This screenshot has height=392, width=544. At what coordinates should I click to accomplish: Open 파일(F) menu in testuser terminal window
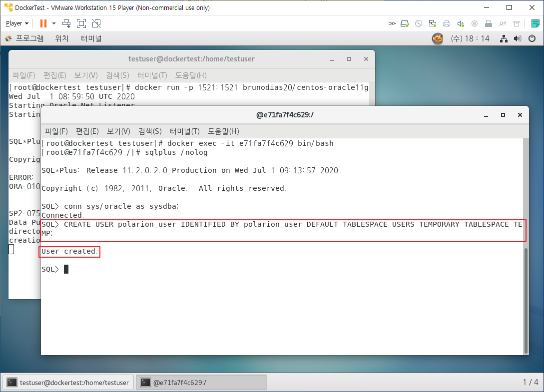(x=24, y=75)
